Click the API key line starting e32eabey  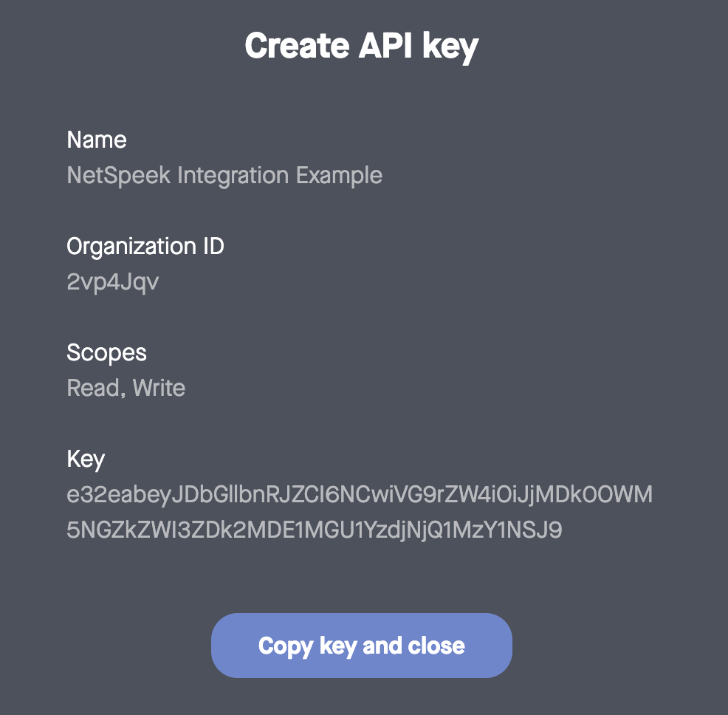pos(360,494)
